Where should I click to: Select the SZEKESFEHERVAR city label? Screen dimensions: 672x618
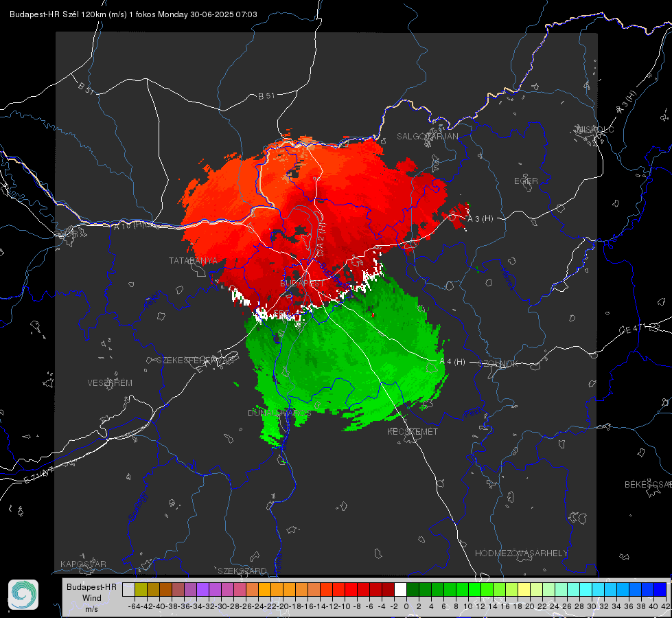click(196, 360)
